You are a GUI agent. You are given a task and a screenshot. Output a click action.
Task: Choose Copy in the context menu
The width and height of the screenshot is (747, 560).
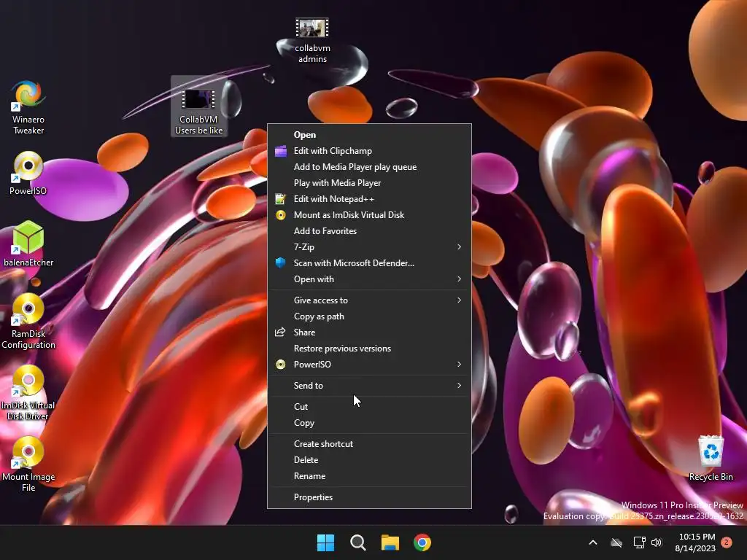coord(369,423)
